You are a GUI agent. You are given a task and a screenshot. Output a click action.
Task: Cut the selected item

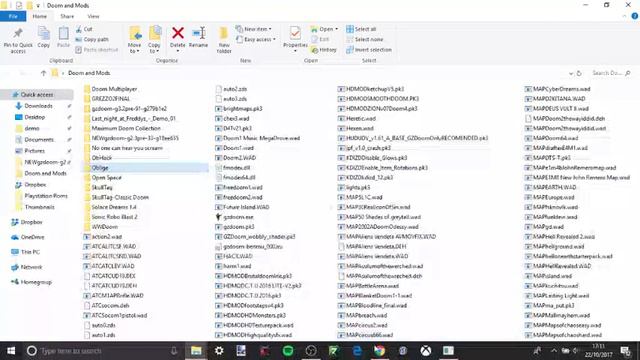pyautogui.click(x=84, y=29)
